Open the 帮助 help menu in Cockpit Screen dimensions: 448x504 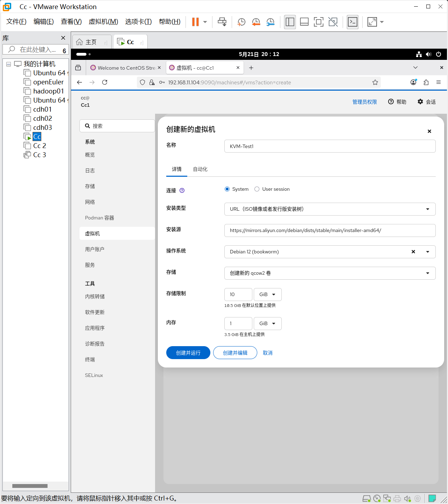397,102
